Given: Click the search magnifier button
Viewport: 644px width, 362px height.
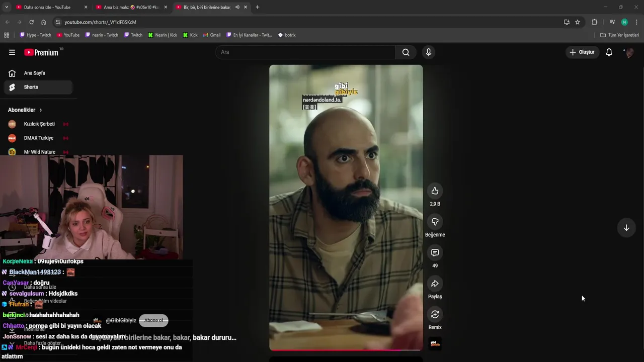Looking at the screenshot, I should tap(406, 52).
